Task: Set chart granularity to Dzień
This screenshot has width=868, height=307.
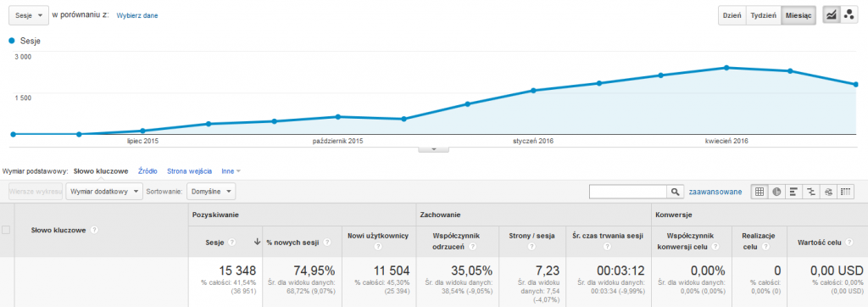Action: tap(732, 15)
